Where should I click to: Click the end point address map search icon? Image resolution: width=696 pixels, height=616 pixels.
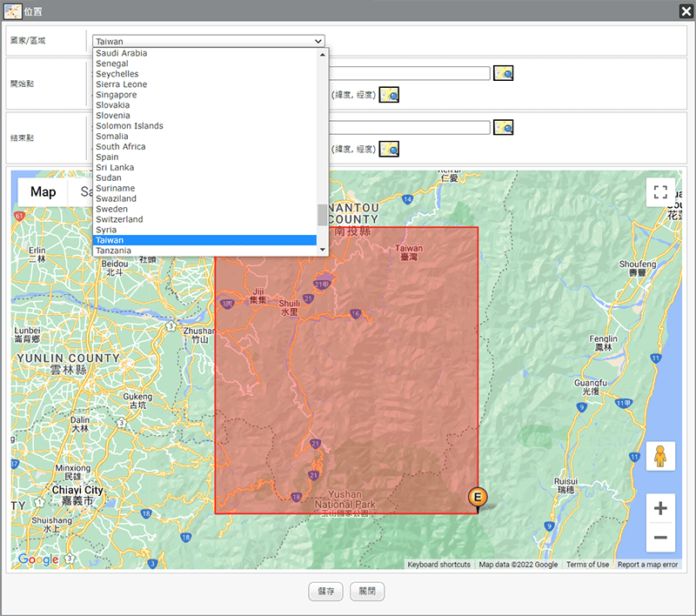(x=504, y=128)
